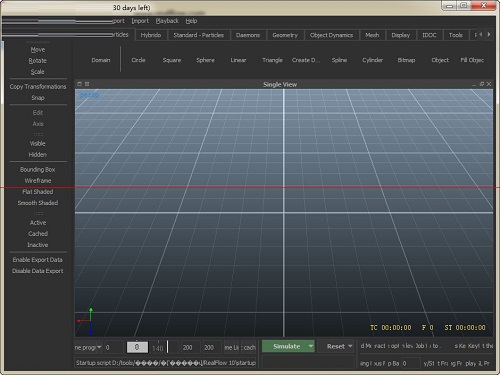This screenshot has height=375, width=500.
Task: Add a Spline emitter
Action: (339, 60)
